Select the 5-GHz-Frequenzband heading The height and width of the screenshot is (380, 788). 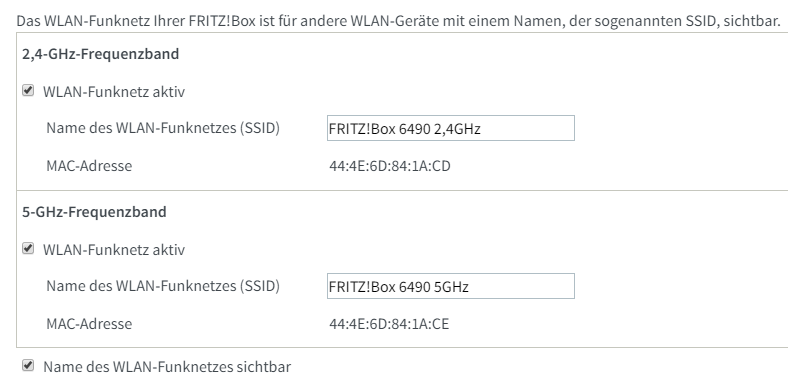point(94,212)
